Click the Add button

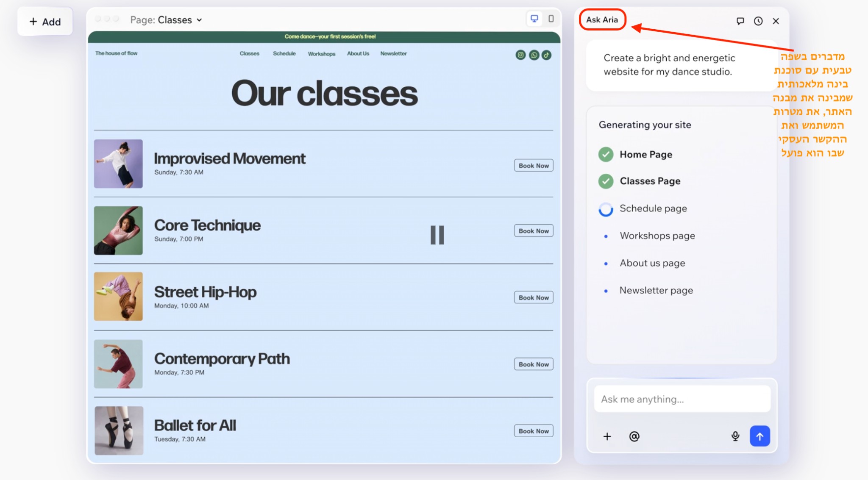pyautogui.click(x=45, y=22)
